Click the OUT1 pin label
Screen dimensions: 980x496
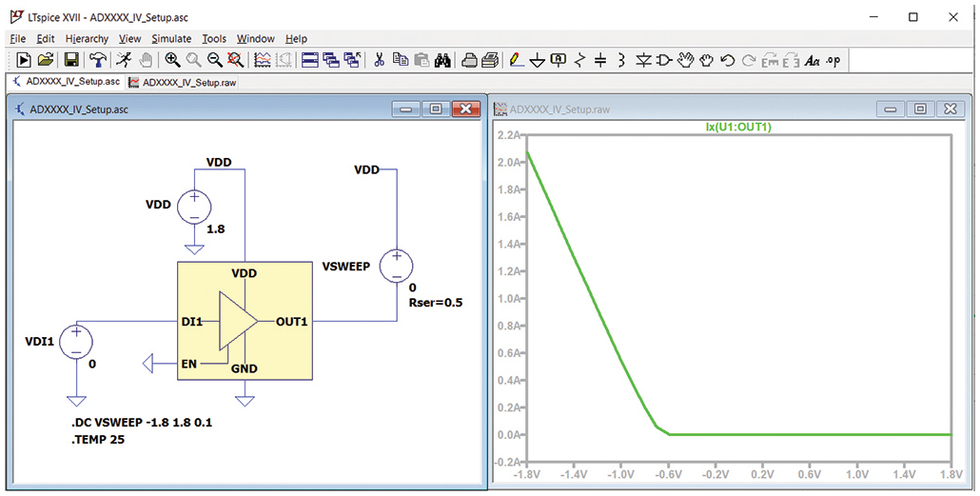[x=292, y=322]
